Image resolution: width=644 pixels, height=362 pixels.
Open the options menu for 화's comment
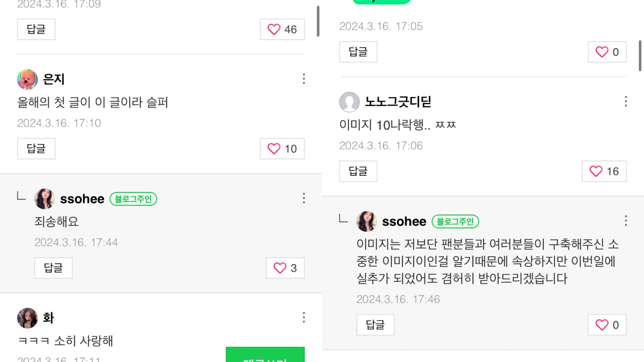pos(304,317)
